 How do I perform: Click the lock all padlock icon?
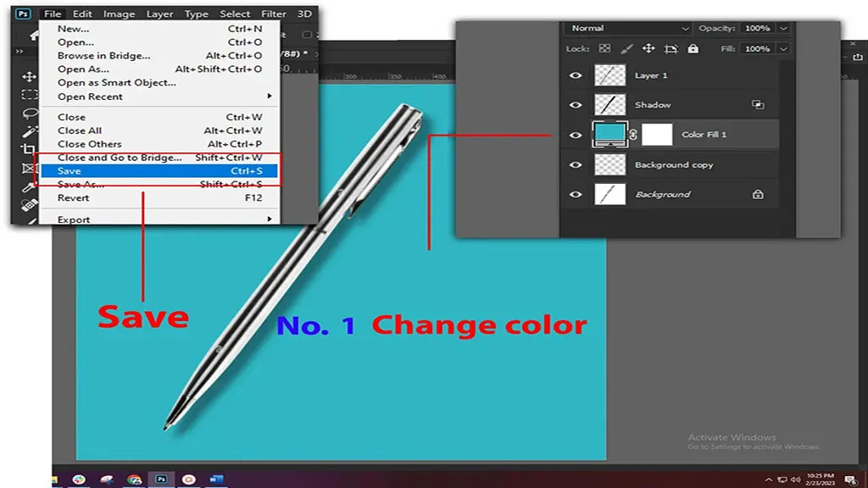[693, 48]
